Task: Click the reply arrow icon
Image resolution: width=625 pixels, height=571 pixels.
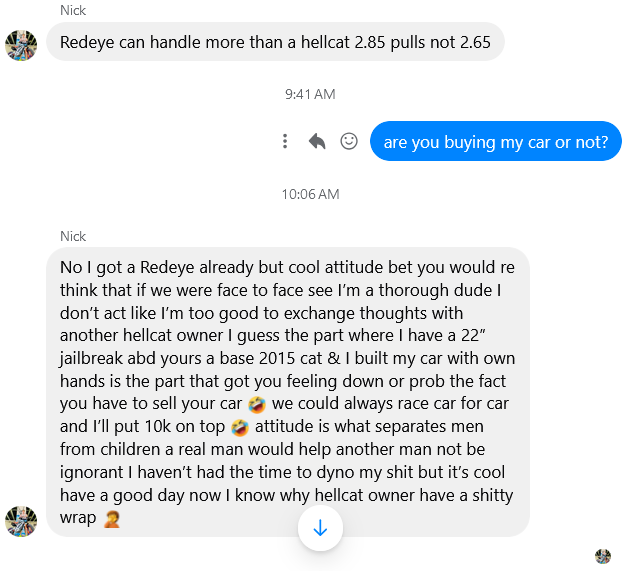Action: pyautogui.click(x=317, y=141)
